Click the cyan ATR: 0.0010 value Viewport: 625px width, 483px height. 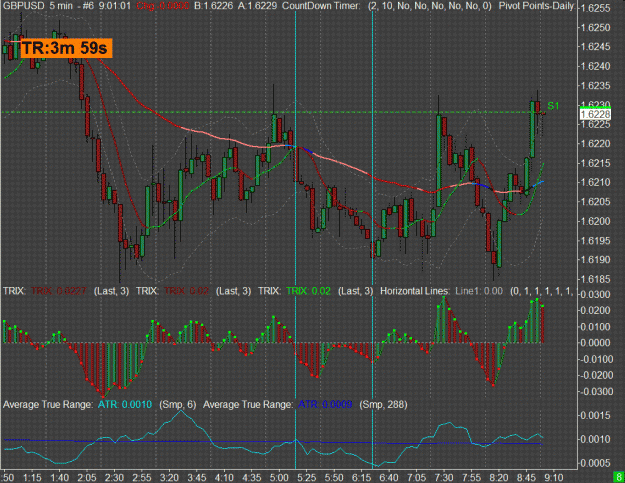coord(125,404)
